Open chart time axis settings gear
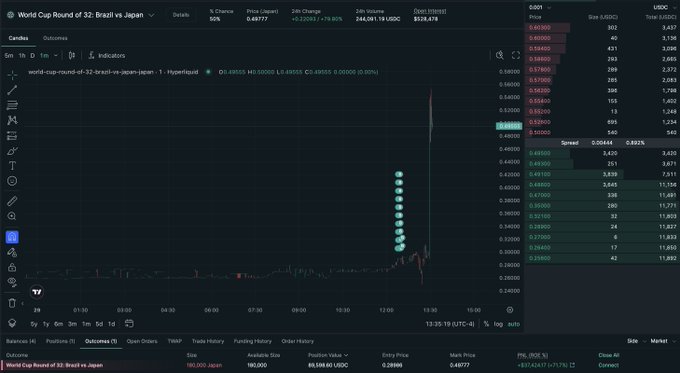680x373 pixels. click(x=510, y=310)
